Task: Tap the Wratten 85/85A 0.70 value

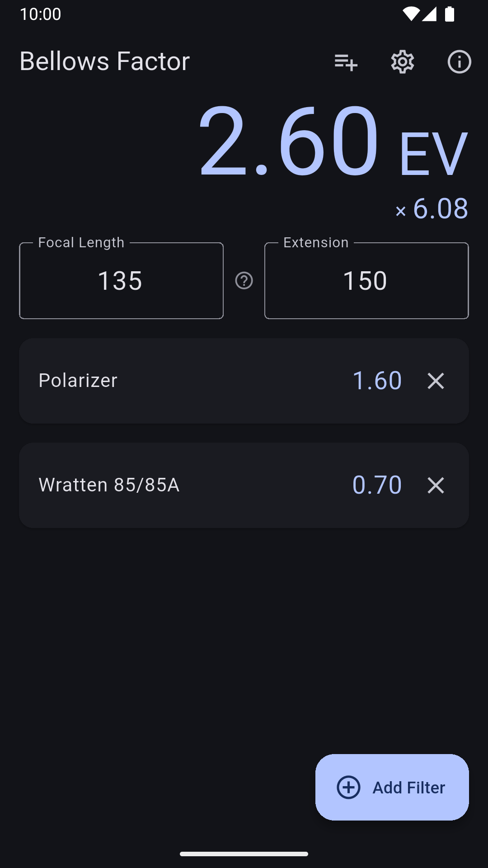Action: pyautogui.click(x=377, y=485)
